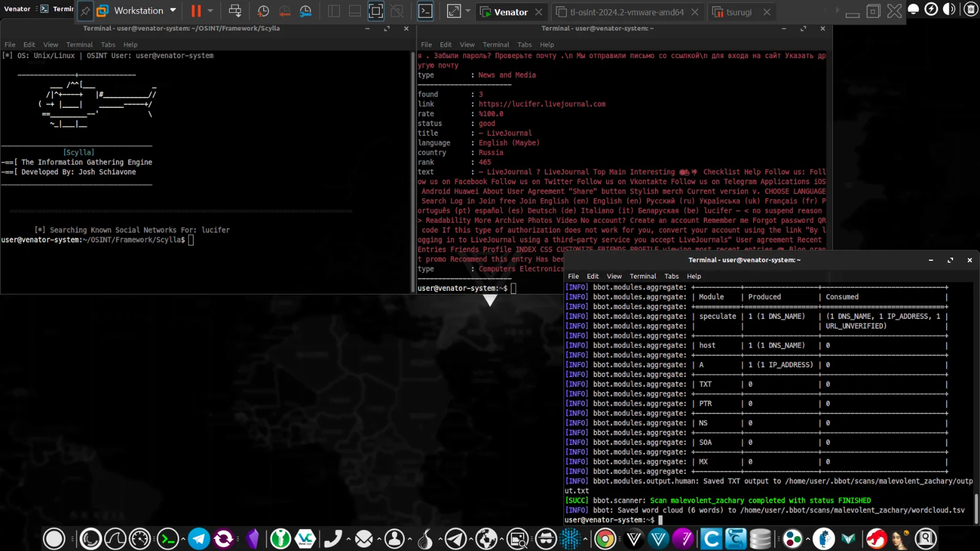This screenshot has height=551, width=980.
Task: Click the Scylla terminal command prompt
Action: coord(97,240)
